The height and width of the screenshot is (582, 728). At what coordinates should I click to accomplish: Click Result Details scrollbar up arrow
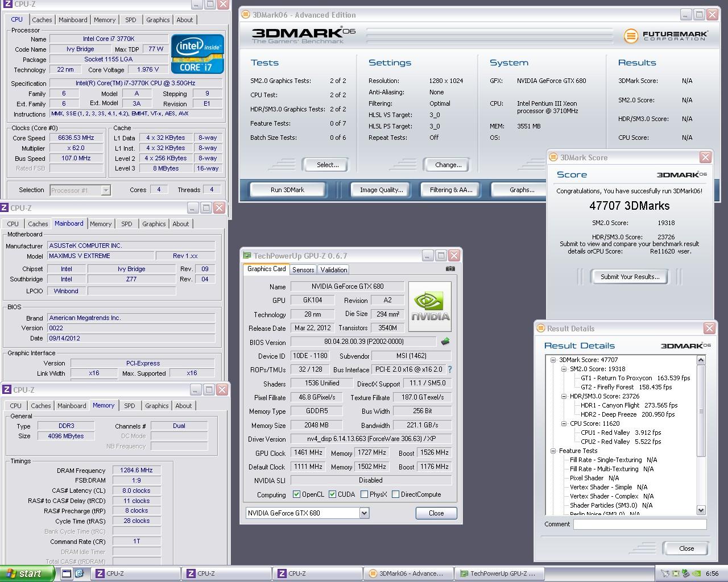coord(701,360)
